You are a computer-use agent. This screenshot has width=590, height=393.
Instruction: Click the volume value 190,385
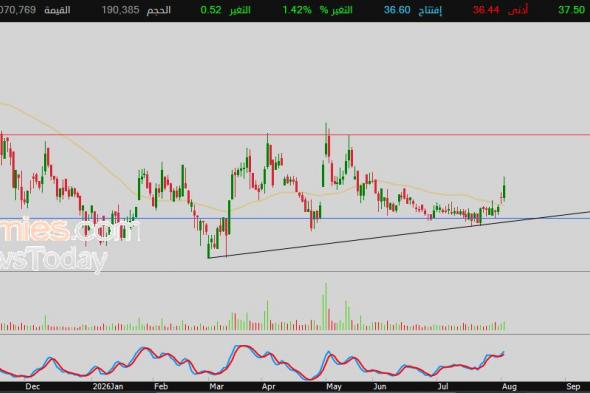click(120, 10)
